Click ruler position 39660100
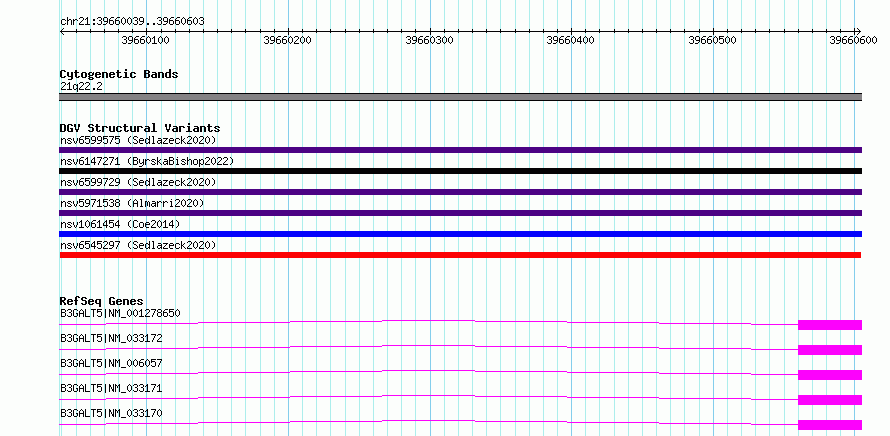 click(x=145, y=40)
